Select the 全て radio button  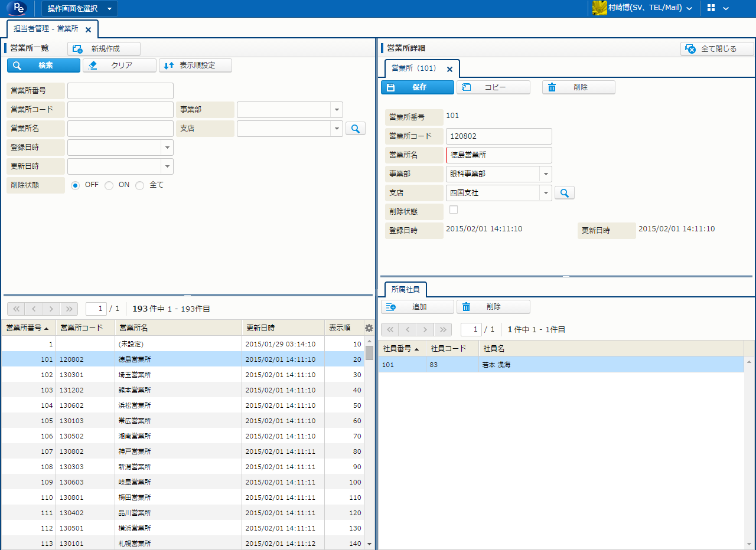click(140, 185)
